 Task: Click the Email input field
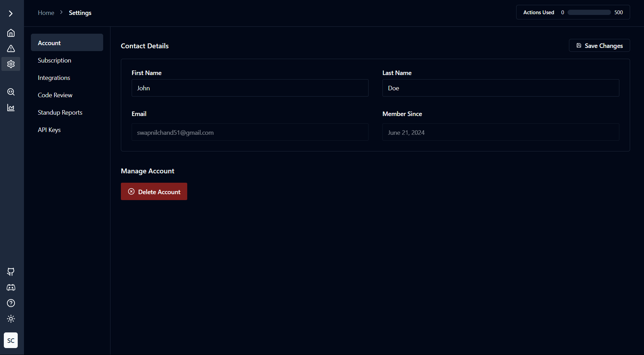point(250,132)
